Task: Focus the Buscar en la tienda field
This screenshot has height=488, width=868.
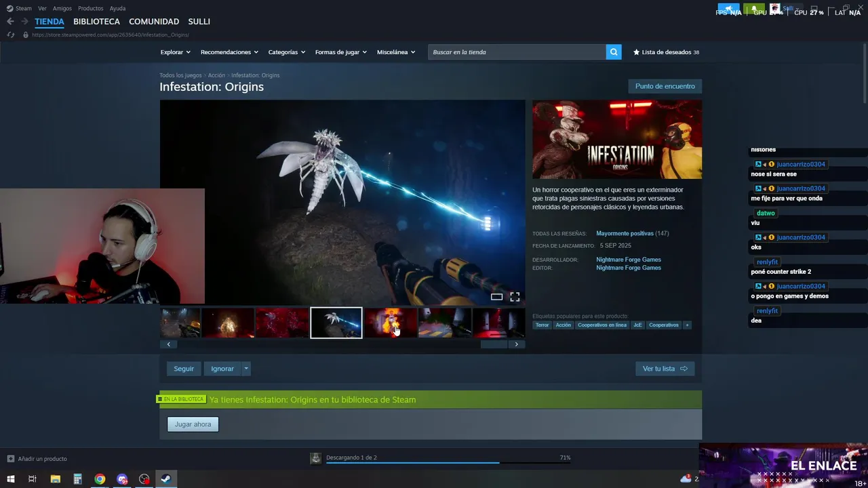Action: 517,52
